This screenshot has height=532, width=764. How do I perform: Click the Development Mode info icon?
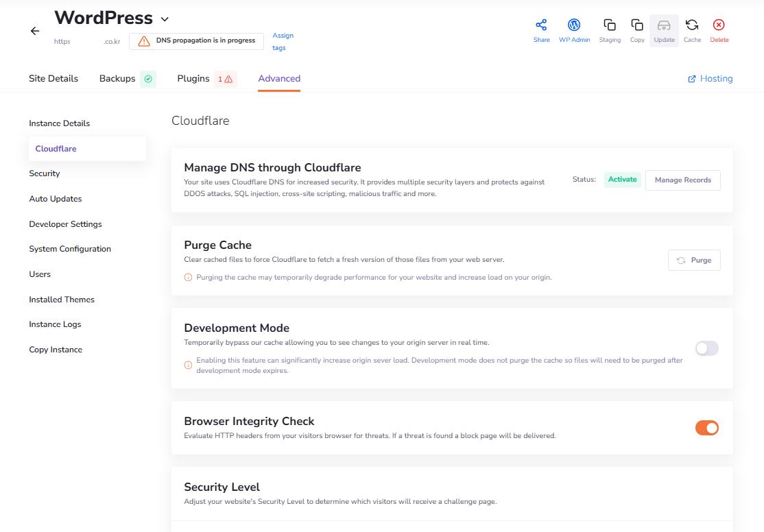[x=188, y=365]
